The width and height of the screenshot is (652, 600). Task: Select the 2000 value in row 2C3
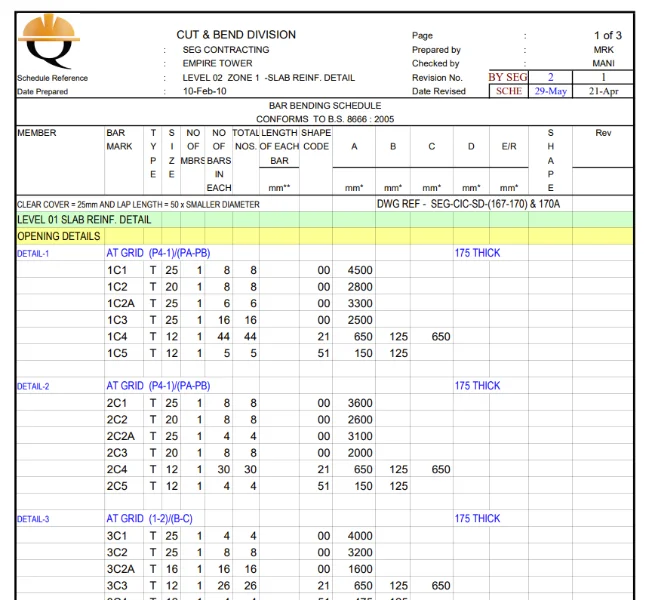coord(360,453)
